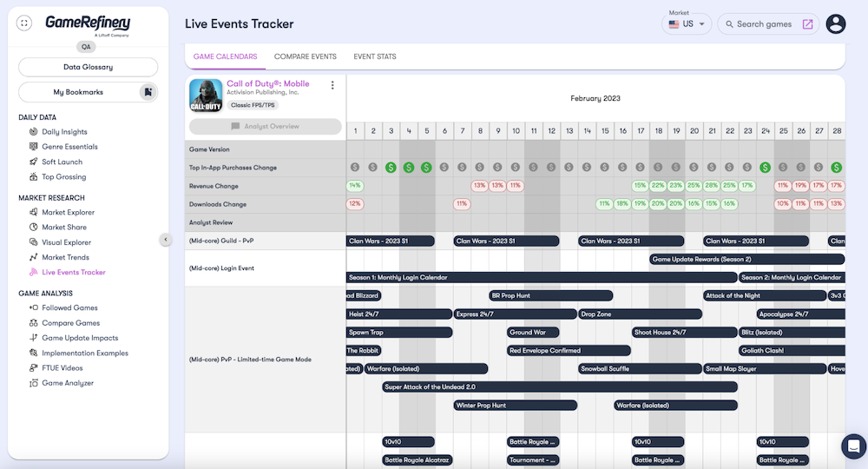Open the three-dot menu for Call of Duty
Image resolution: width=868 pixels, height=469 pixels.
(x=332, y=85)
